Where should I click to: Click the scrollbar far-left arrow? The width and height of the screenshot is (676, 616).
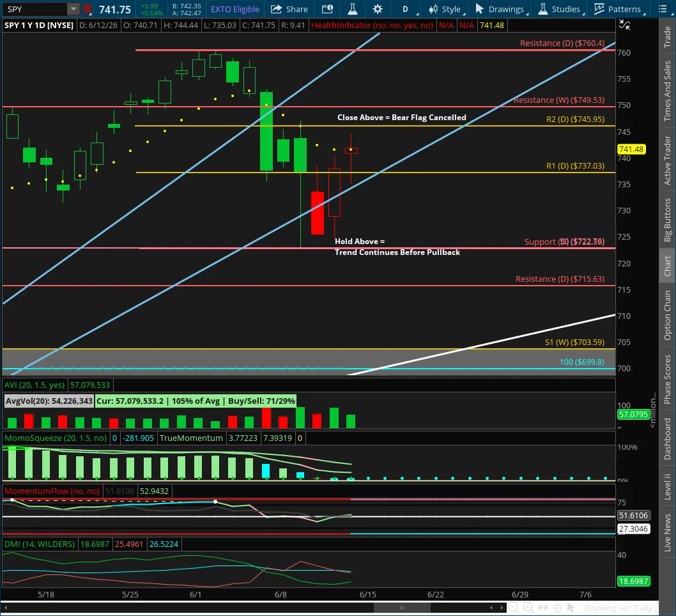pyautogui.click(x=6, y=608)
